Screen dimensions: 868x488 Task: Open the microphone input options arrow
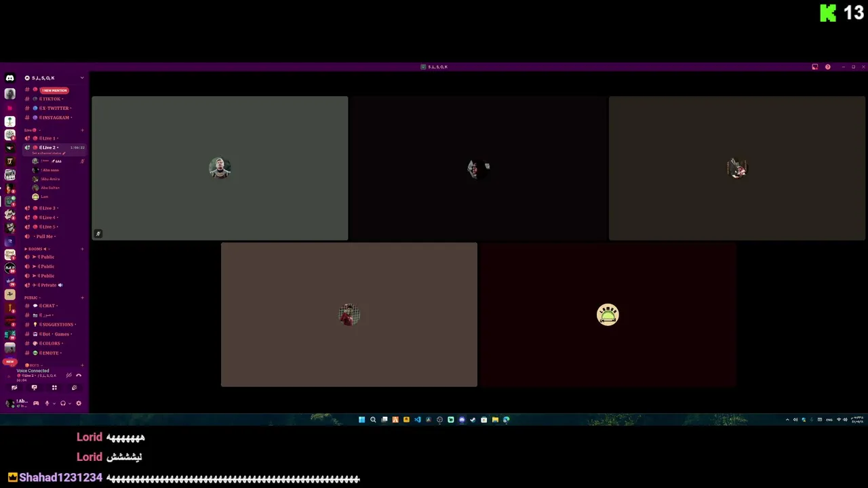(x=53, y=403)
